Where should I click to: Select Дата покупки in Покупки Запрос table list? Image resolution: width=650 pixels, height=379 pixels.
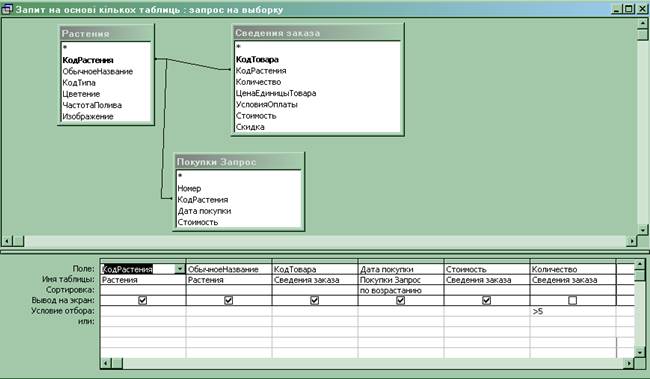(204, 211)
